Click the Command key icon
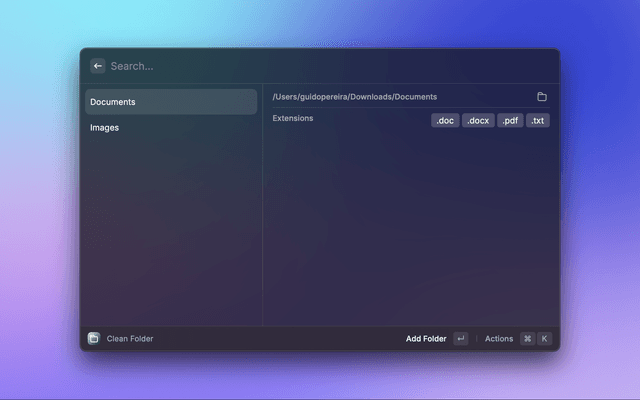The height and width of the screenshot is (400, 640). click(527, 339)
